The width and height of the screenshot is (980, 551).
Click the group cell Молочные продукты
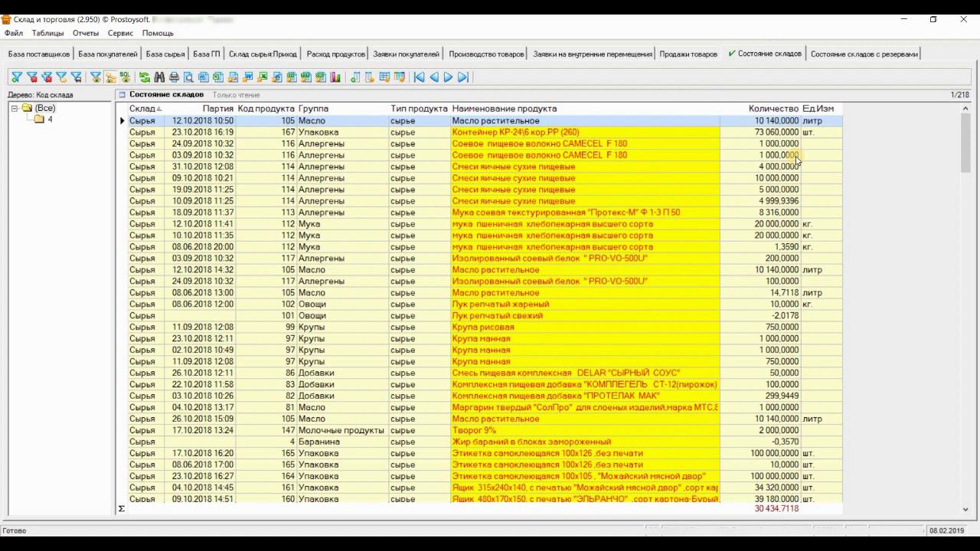(x=342, y=430)
